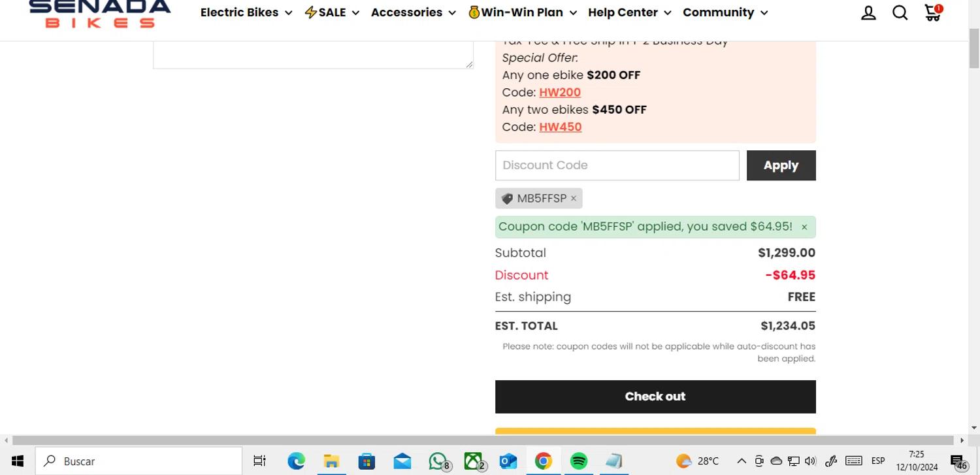Screen dimensions: 980x475
Task: Expand the Community menu
Action: point(725,12)
